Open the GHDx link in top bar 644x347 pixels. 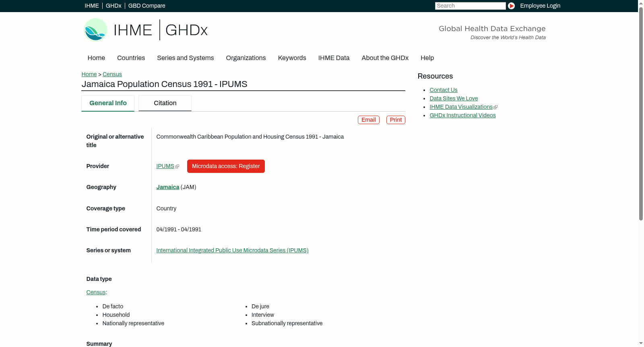tap(114, 6)
